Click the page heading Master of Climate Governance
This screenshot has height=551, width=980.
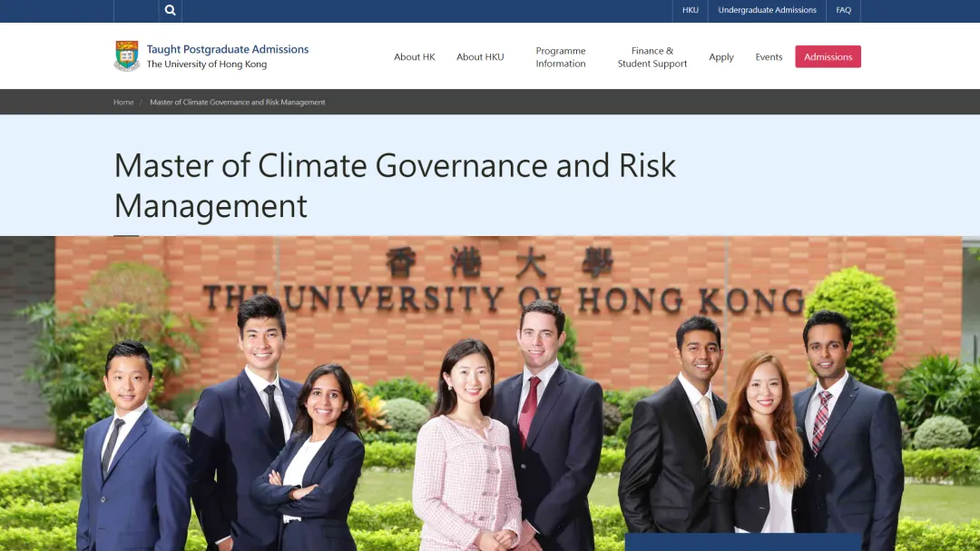(395, 185)
